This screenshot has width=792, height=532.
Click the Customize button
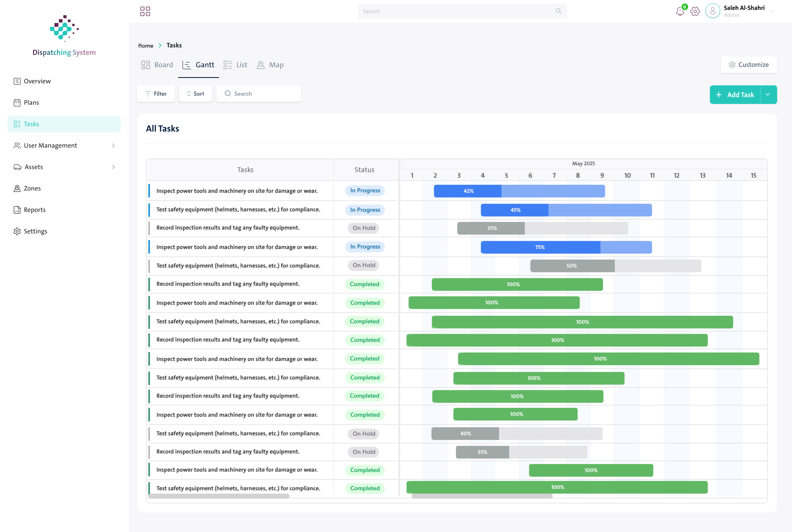[748, 65]
